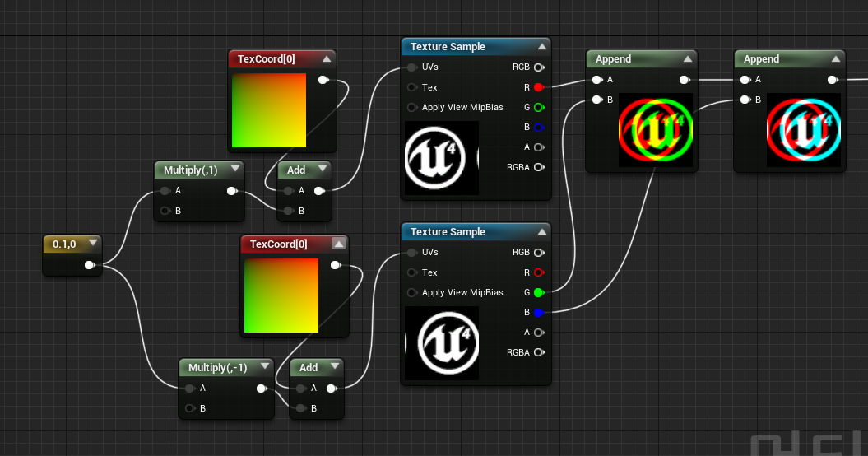Expand the Multiply(,-1) node preview arrow
This screenshot has height=456, width=868.
[x=265, y=367]
